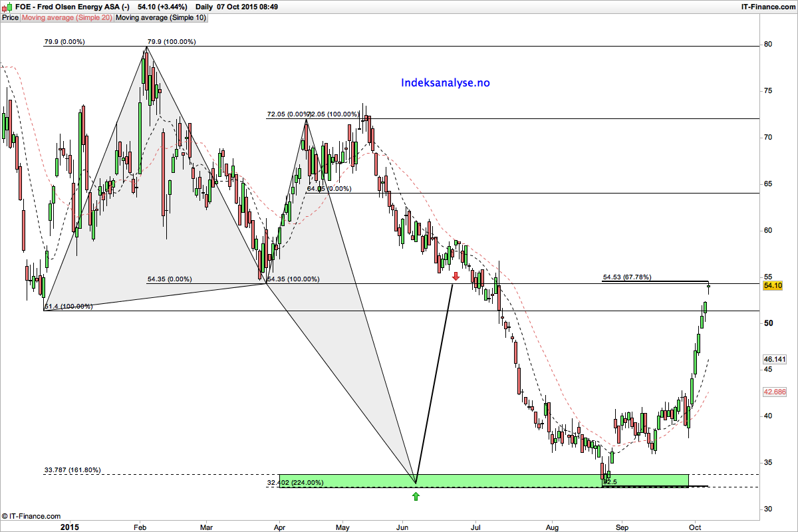Select the Moving average (Simple 20) legend
Screen dimensions: 798x532
(x=66, y=17)
